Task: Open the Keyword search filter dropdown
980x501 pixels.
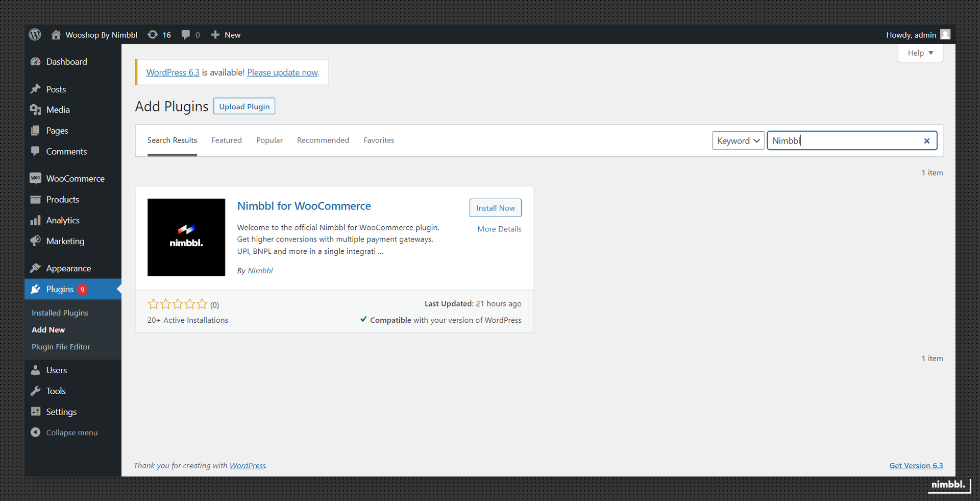Action: coord(738,140)
